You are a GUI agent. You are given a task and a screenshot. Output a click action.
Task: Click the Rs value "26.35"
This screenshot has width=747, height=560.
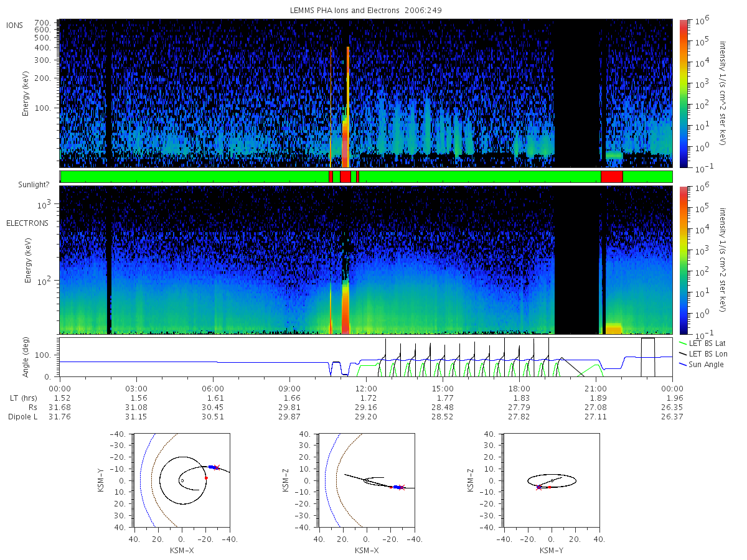tap(672, 407)
